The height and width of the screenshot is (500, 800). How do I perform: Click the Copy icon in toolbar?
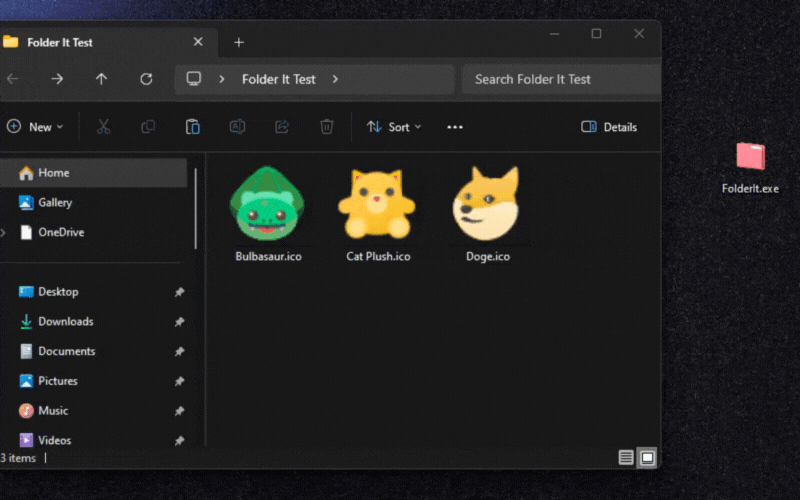coord(148,127)
